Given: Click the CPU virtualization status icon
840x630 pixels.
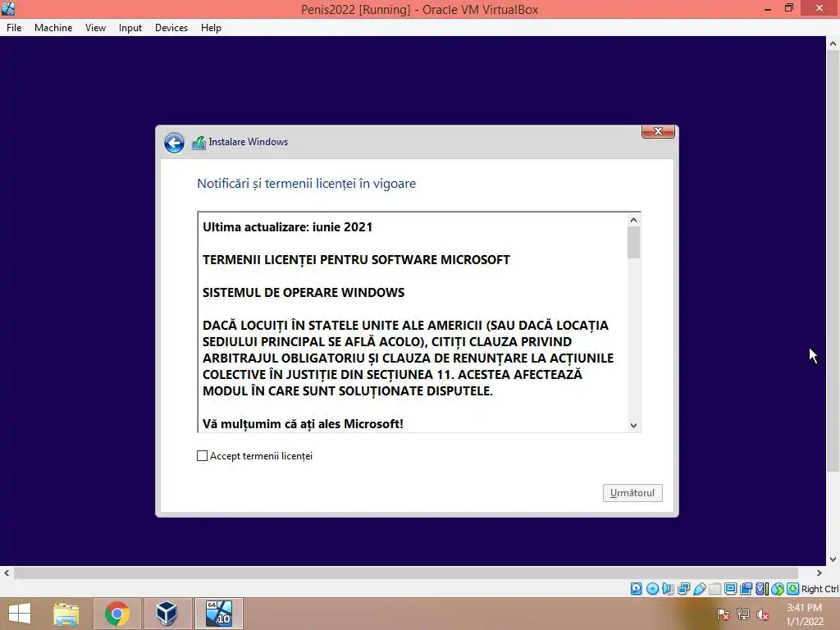Looking at the screenshot, I should [762, 589].
